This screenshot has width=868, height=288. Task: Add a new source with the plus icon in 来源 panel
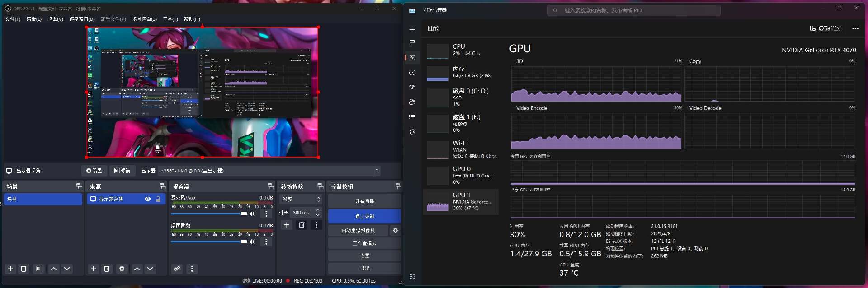point(94,269)
